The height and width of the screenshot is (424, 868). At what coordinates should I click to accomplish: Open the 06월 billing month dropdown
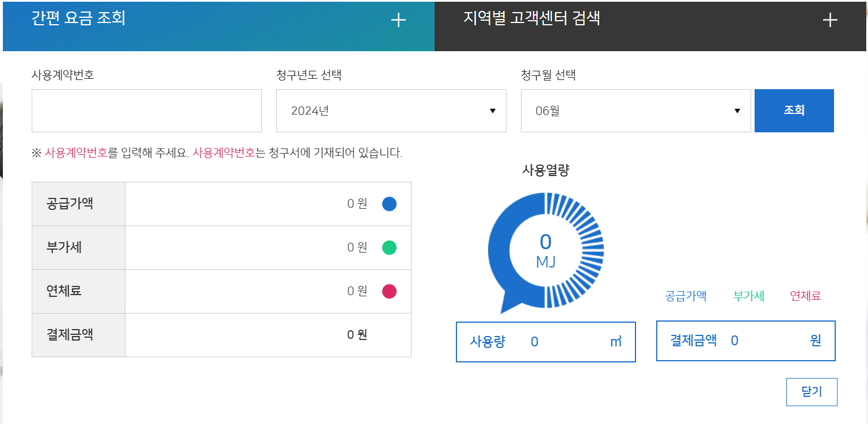click(635, 110)
